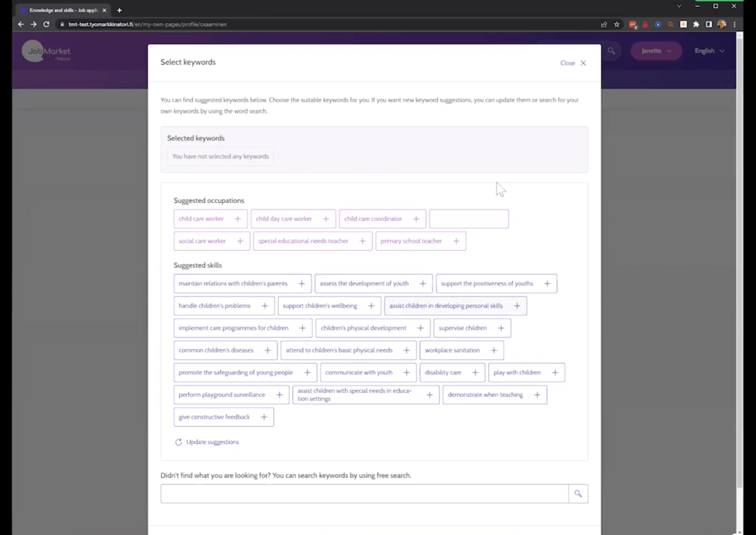
Task: Add maintain relations with children's parents plus
Action: click(x=301, y=283)
